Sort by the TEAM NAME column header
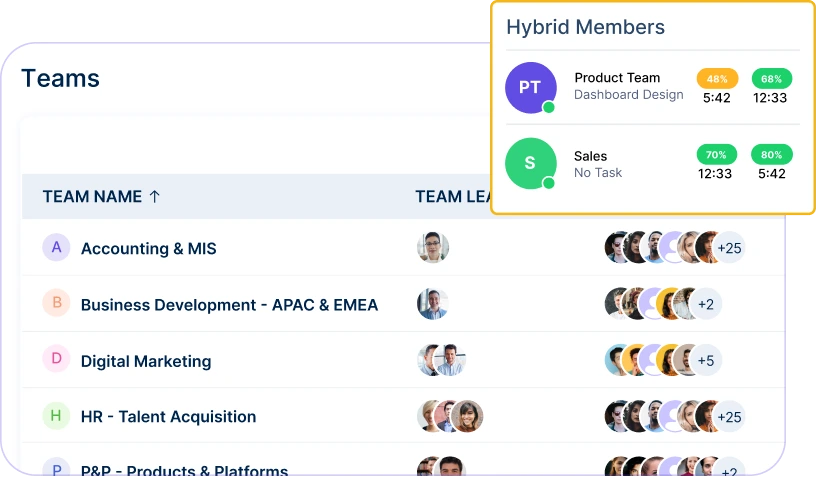Image resolution: width=826 pixels, height=492 pixels. (92, 196)
